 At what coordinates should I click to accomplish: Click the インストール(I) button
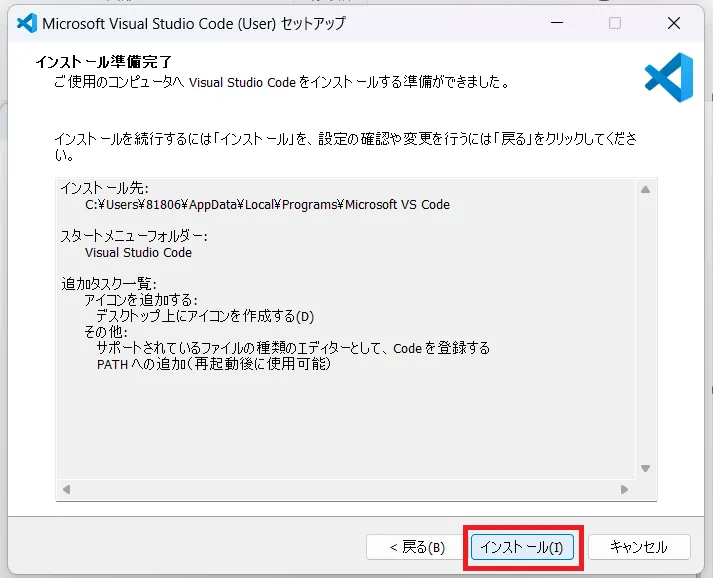point(522,547)
